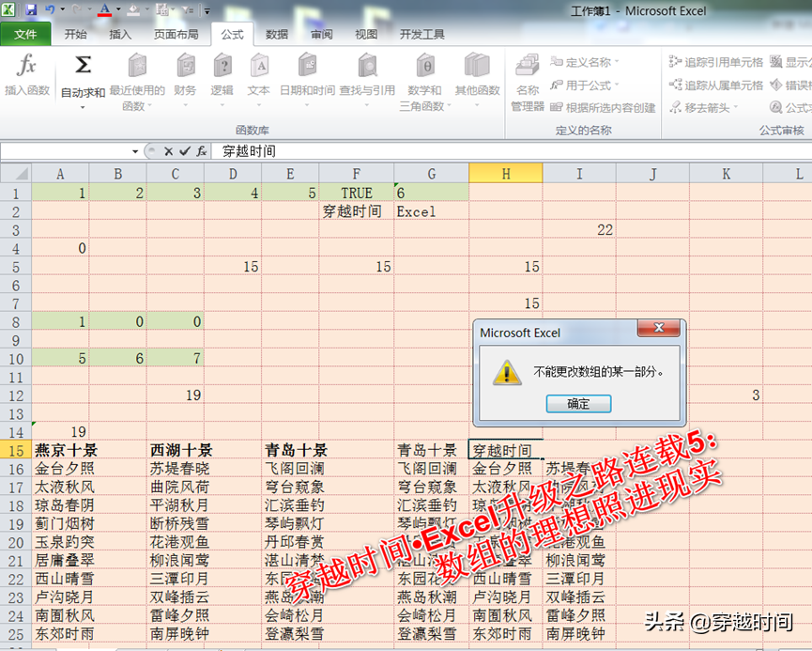Image resolution: width=812 pixels, height=651 pixels.
Task: Open the Name Box dropdown arrow
Action: point(135,151)
